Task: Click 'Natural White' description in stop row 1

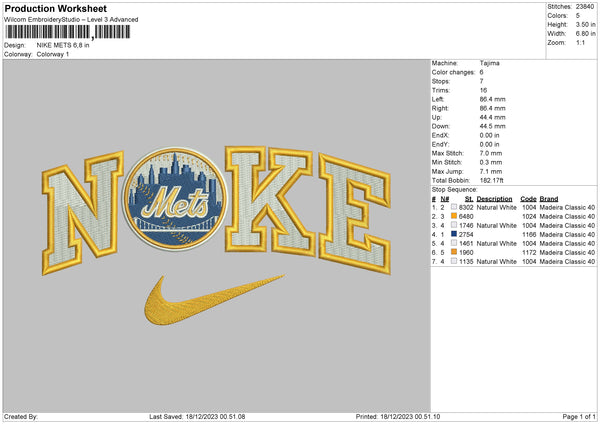Action: (x=496, y=207)
